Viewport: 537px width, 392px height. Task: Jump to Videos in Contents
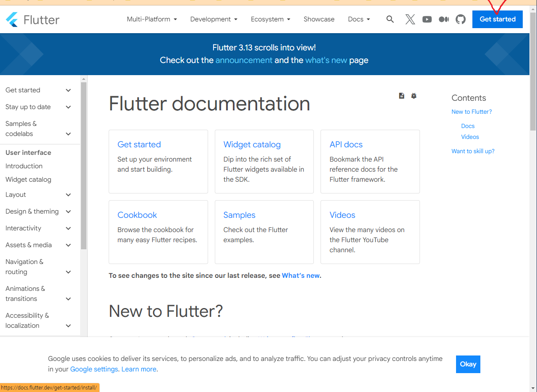tap(470, 137)
